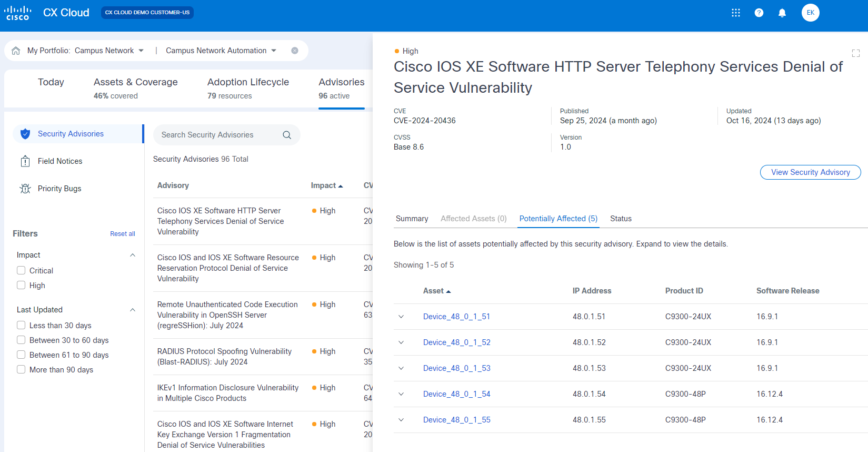The image size is (868, 452).
Task: Switch to Assets & Coverage tab
Action: tap(136, 89)
